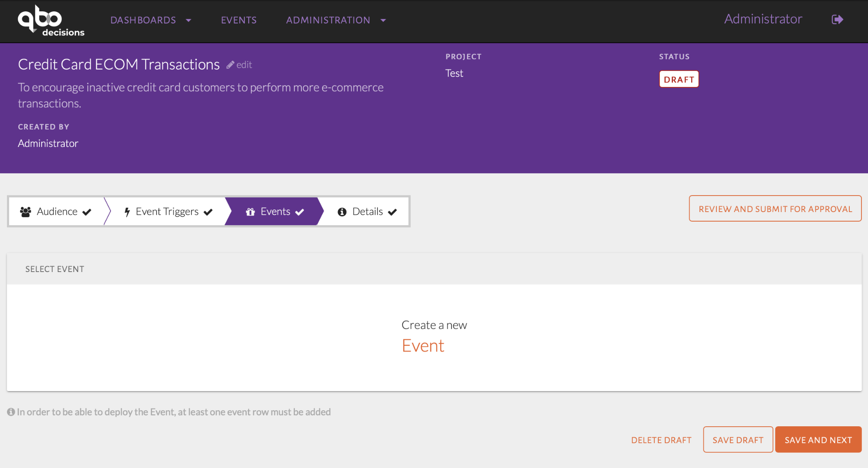The width and height of the screenshot is (868, 468).
Task: Click the Save and Next button
Action: [x=818, y=440]
